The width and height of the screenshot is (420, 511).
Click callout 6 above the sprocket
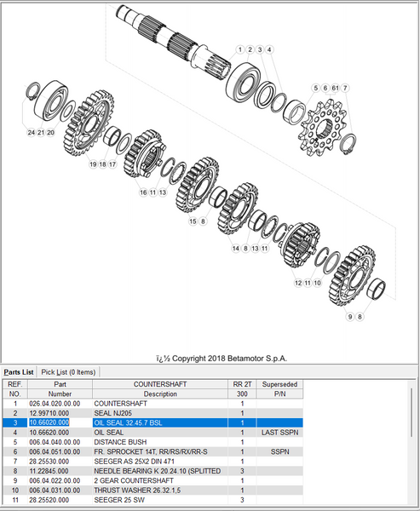[x=325, y=88]
